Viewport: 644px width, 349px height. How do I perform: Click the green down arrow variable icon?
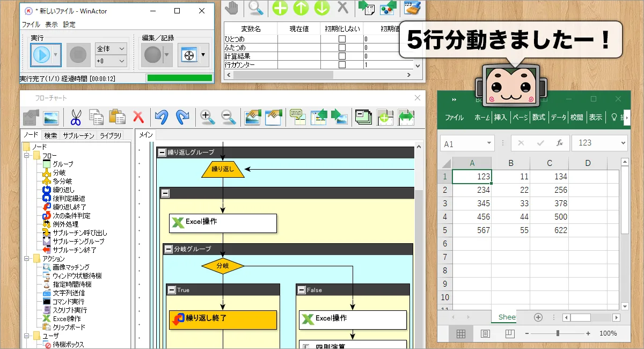click(x=321, y=8)
